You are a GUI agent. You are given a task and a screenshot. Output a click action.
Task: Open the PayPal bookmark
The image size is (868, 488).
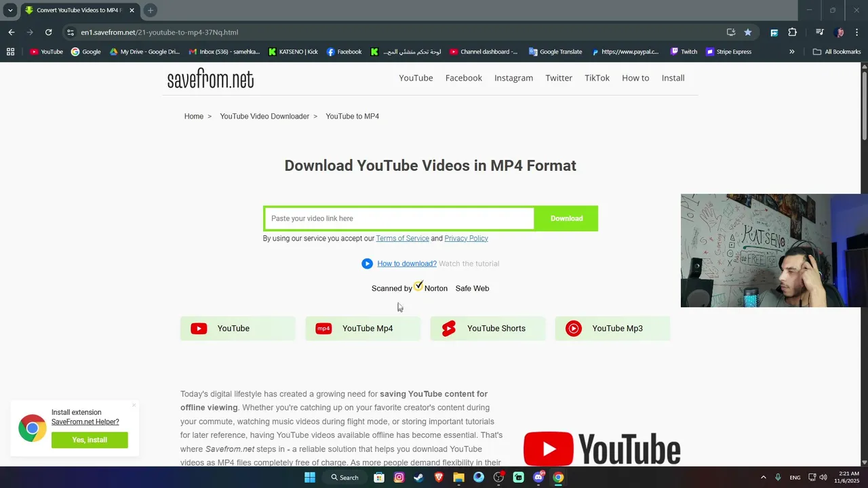click(x=625, y=52)
